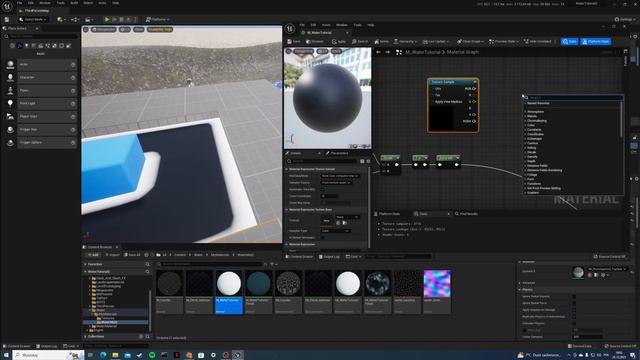This screenshot has width=640, height=360.
Task: Toggle Is Default Meshpaint checkbox in Details
Action: [322, 238]
